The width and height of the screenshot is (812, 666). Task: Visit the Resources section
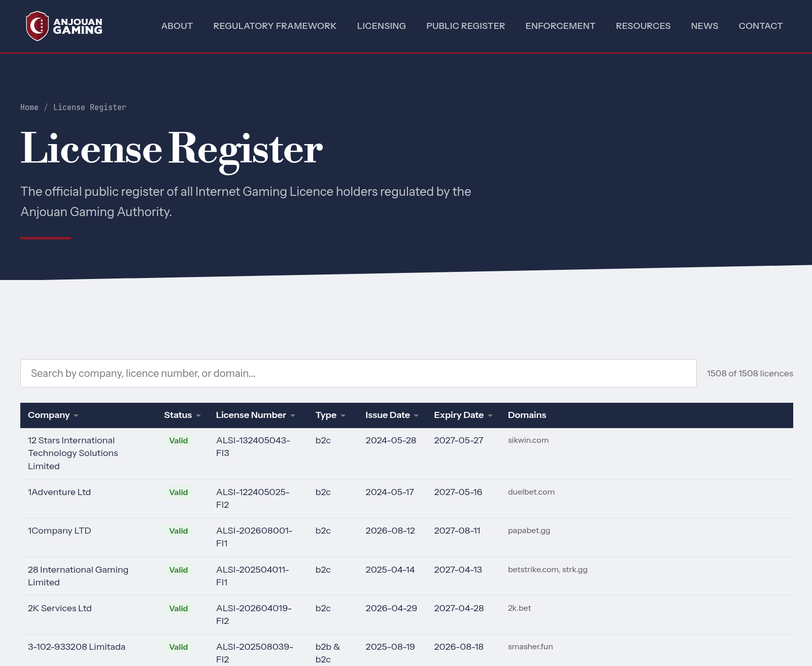click(x=643, y=26)
